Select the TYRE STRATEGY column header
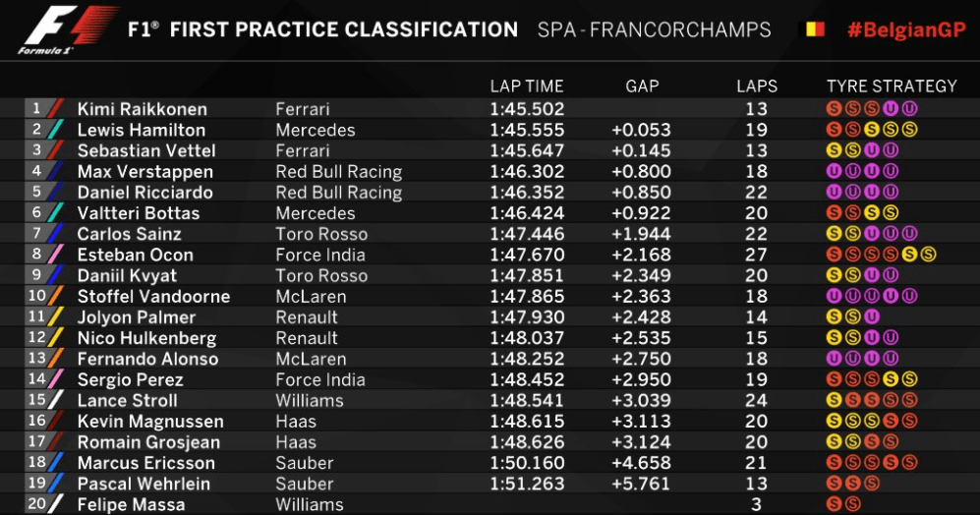 click(892, 86)
